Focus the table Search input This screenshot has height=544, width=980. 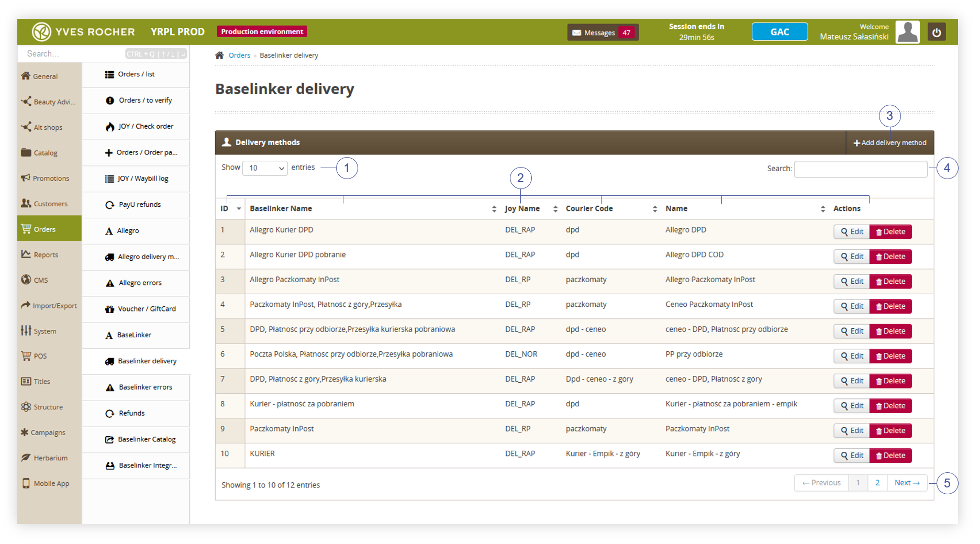point(861,169)
